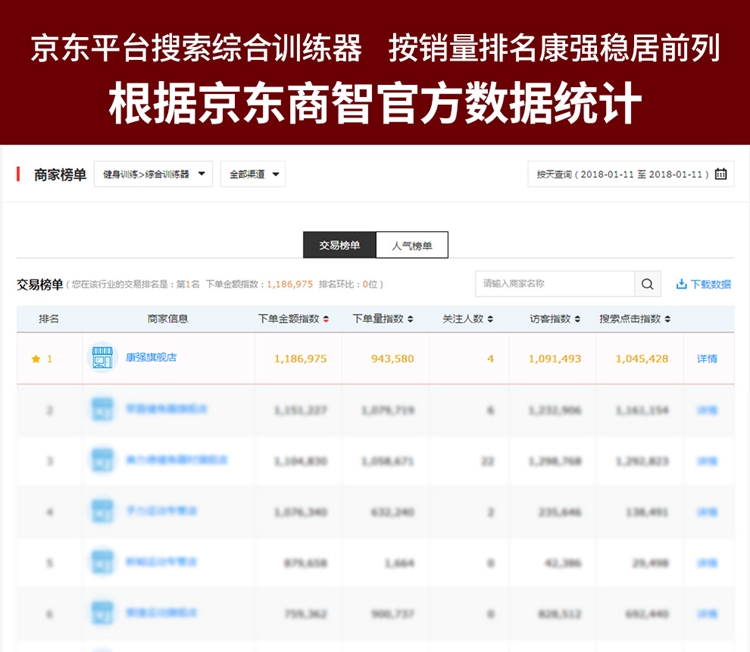Sort by 下单量指数 column arrows
The width and height of the screenshot is (750, 652).
pyautogui.click(x=411, y=319)
